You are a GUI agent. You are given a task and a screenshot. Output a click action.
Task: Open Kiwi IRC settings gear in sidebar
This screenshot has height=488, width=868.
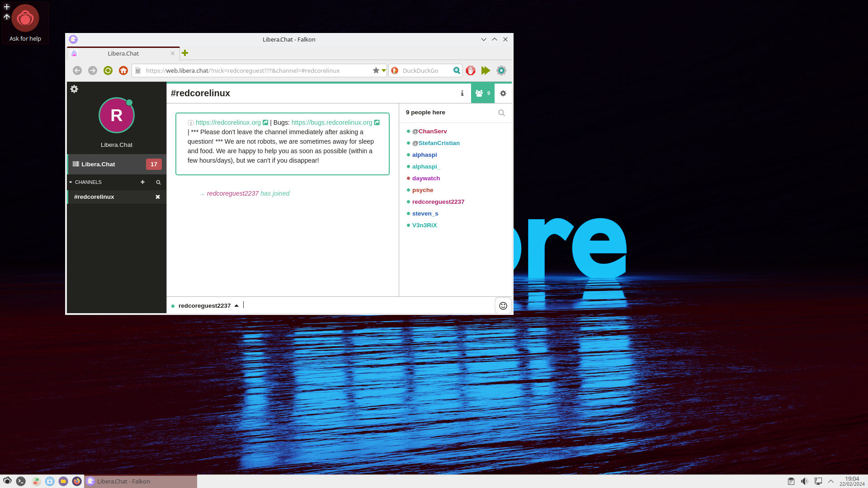[x=74, y=89]
